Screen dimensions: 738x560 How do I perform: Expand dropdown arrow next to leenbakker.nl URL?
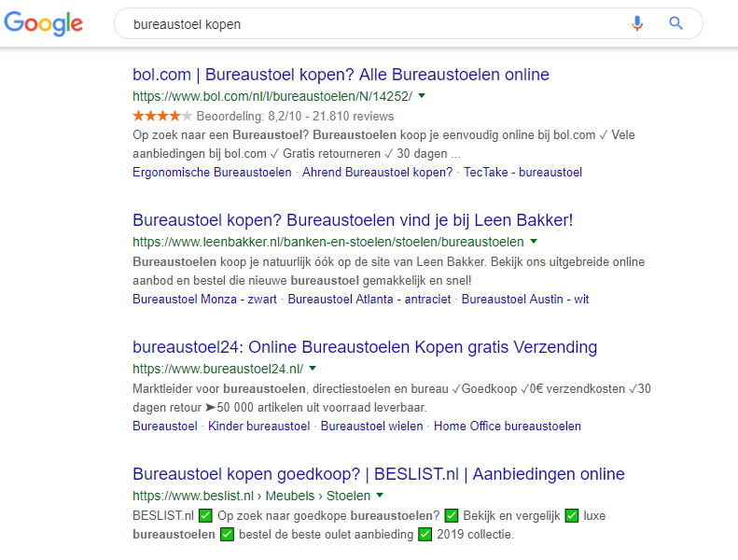[x=534, y=241]
